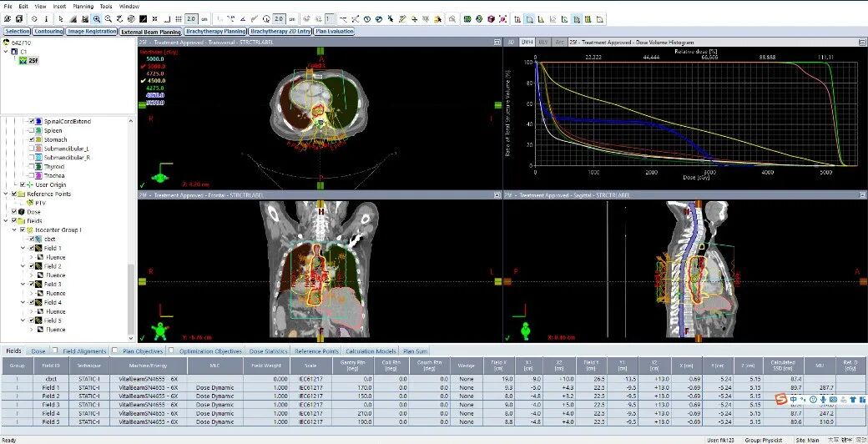Collapse the Field 3 tree node

[23, 284]
